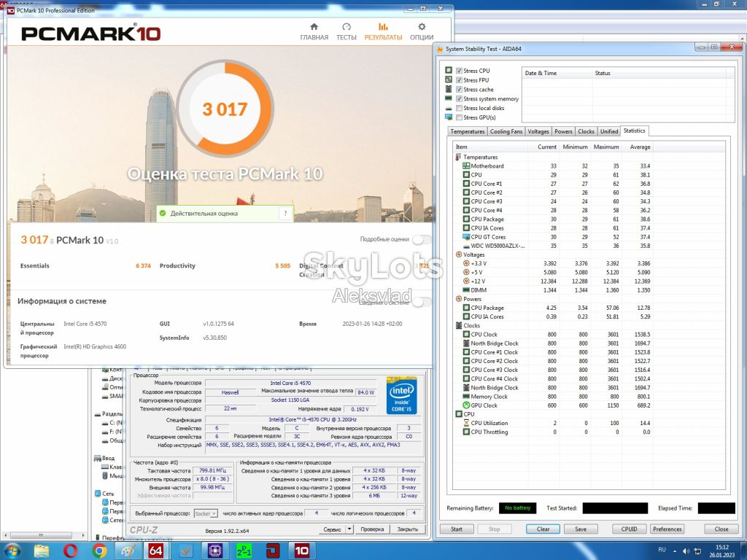Uncheck Stress system memory
The image size is (747, 560).
click(460, 98)
